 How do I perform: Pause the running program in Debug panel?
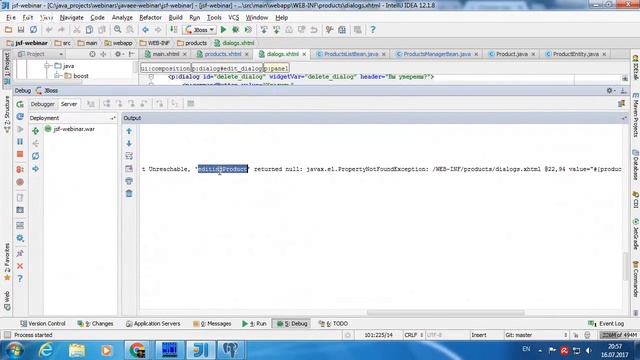tap(20, 142)
